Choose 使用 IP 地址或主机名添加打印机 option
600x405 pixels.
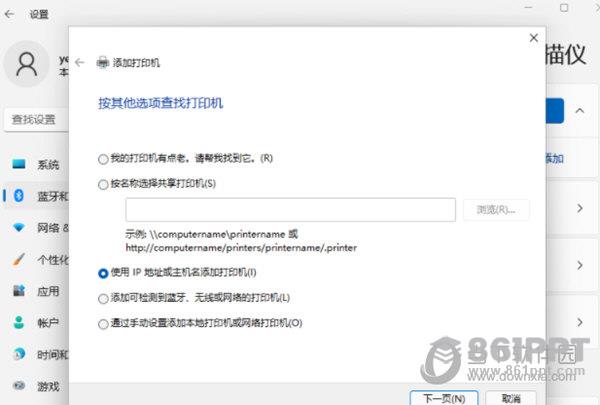click(104, 272)
